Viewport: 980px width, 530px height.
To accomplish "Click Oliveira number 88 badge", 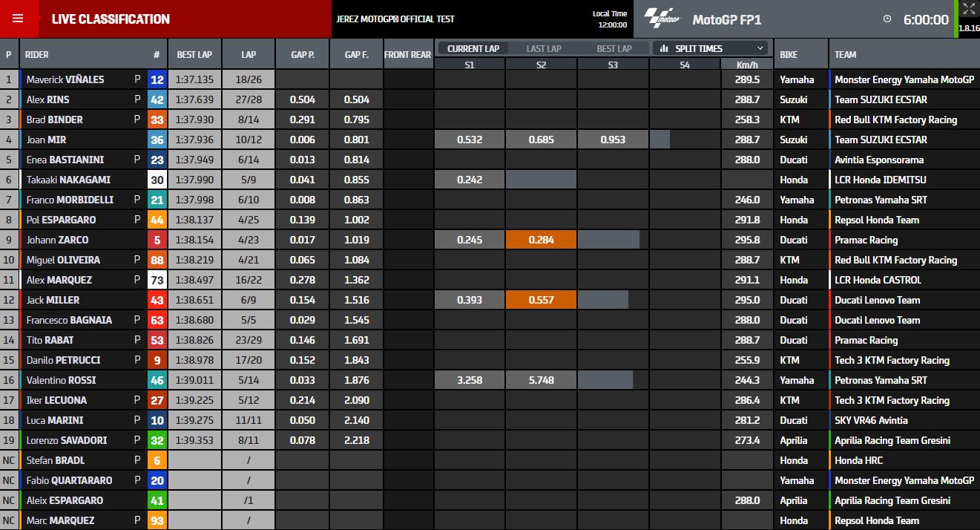I will tap(157, 260).
